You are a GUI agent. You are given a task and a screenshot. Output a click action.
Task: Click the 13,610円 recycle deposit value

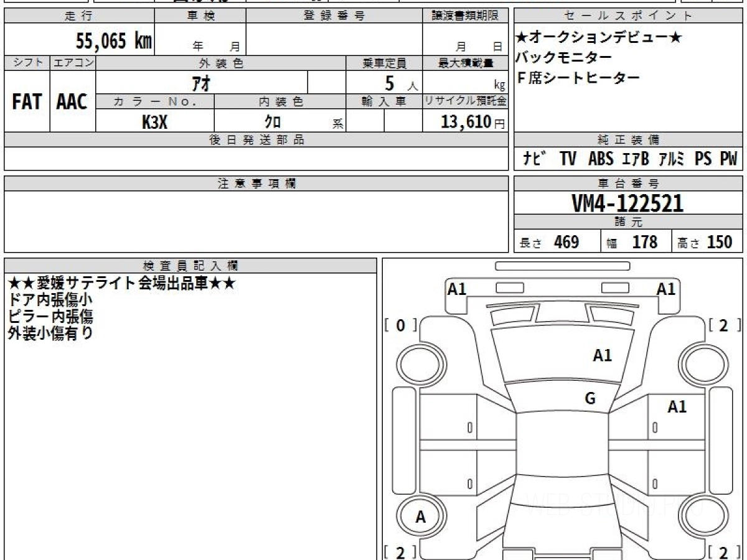point(472,121)
